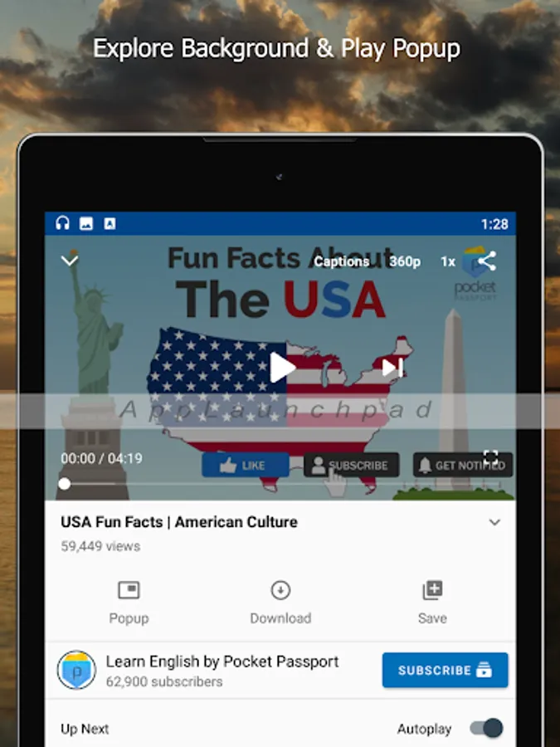Change the 360p video quality
The height and width of the screenshot is (747, 560).
405,261
